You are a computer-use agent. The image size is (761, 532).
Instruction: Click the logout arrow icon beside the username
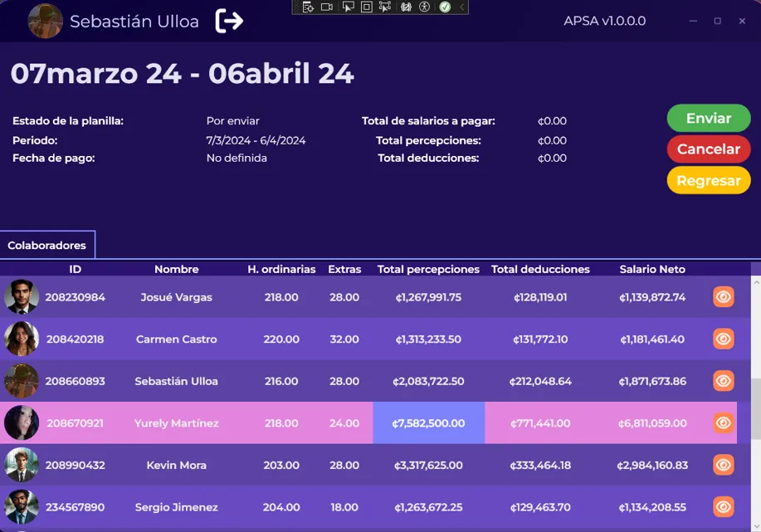click(x=229, y=21)
